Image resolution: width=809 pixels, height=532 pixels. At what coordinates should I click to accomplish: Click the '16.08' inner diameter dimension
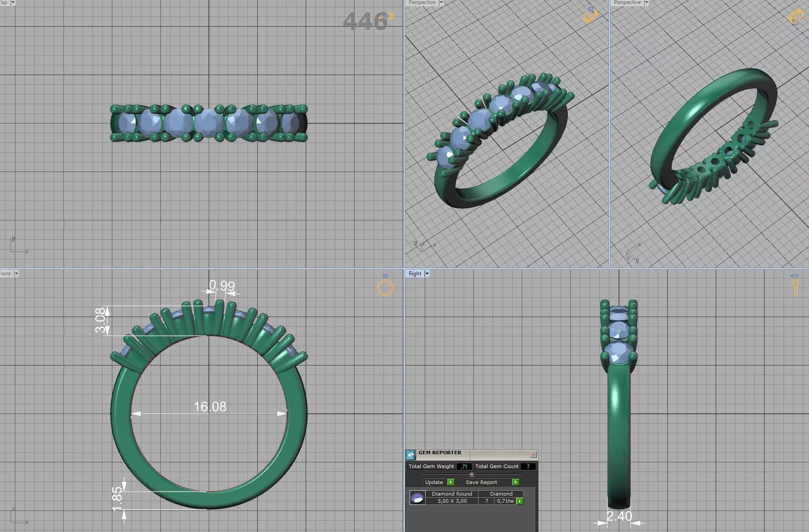[210, 407]
